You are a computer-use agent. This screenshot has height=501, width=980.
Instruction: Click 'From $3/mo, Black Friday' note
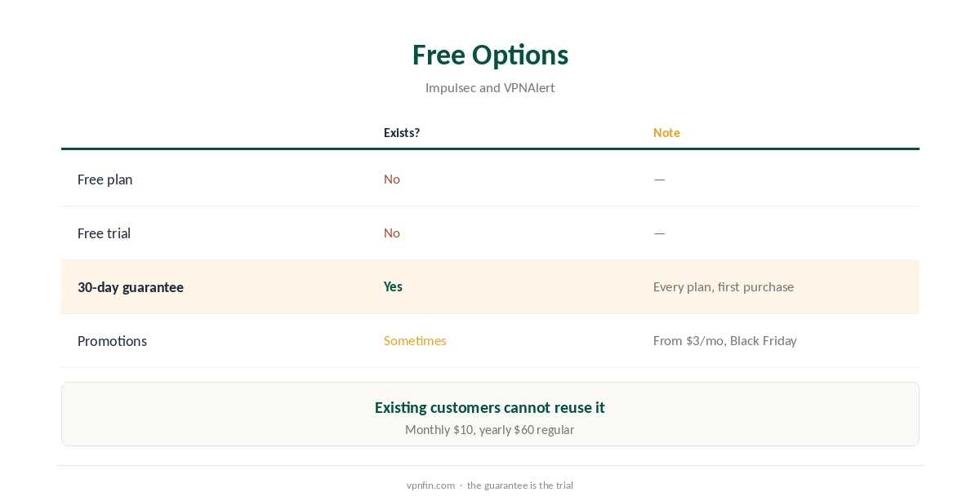725,341
